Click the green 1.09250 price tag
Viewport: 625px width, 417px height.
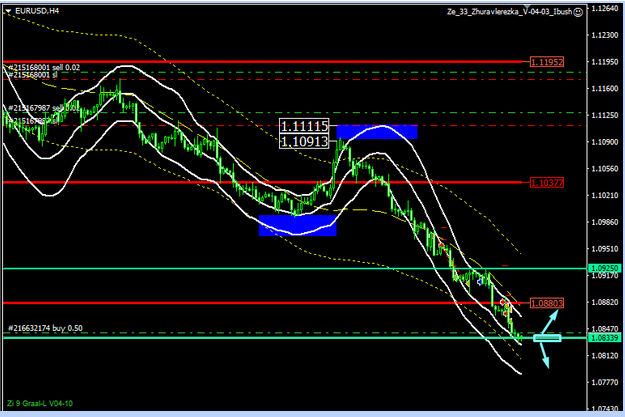point(602,269)
